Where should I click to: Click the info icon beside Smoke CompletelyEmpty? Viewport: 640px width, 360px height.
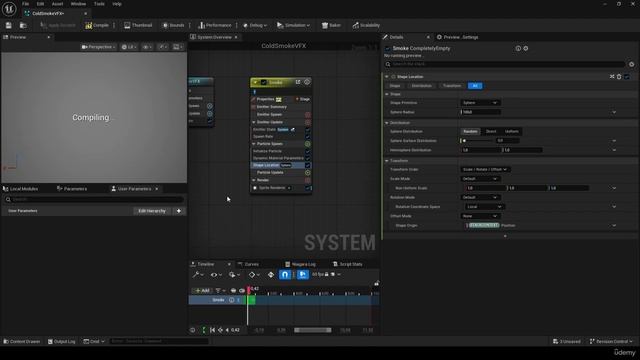pyautogui.click(x=518, y=48)
